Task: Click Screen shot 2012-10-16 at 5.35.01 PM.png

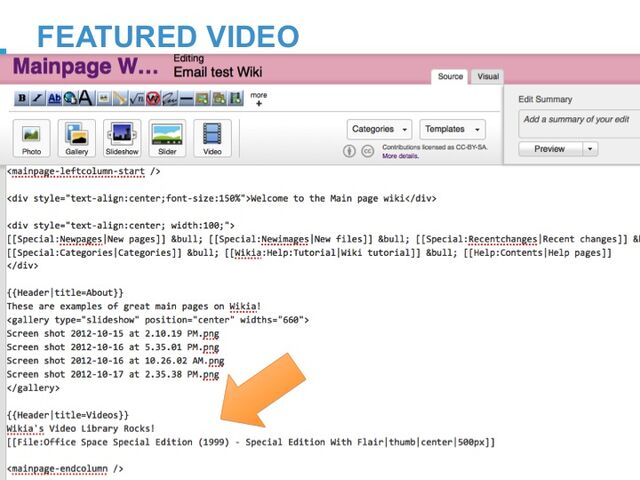Action: coord(113,347)
